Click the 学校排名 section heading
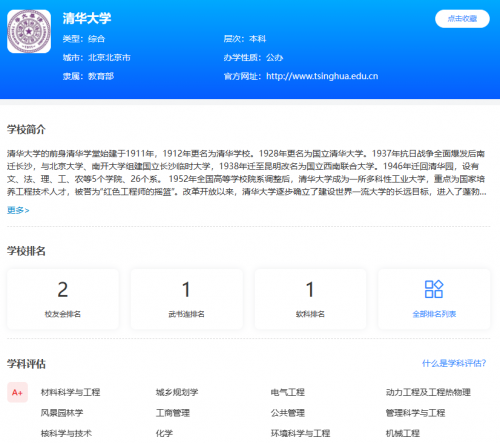This screenshot has height=443, width=500. click(x=26, y=251)
